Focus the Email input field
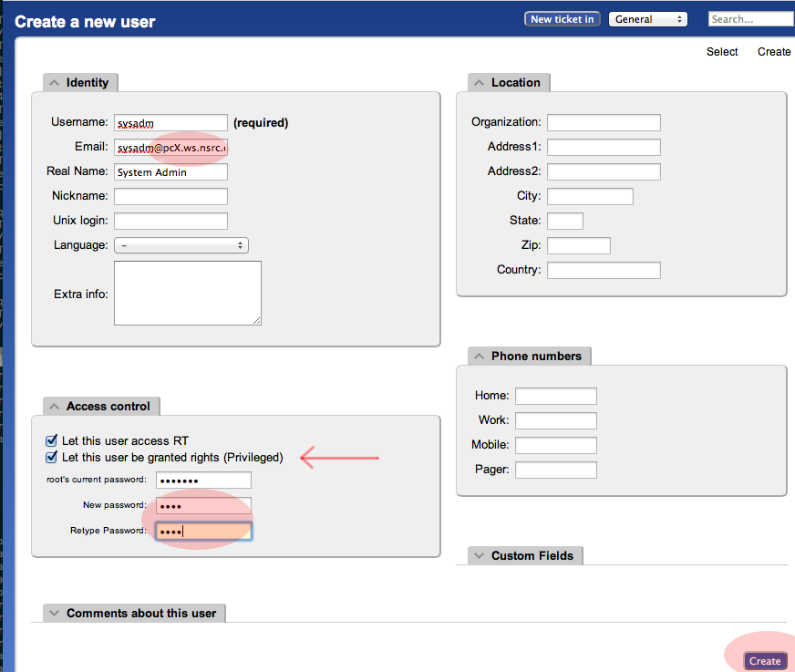 [x=170, y=148]
